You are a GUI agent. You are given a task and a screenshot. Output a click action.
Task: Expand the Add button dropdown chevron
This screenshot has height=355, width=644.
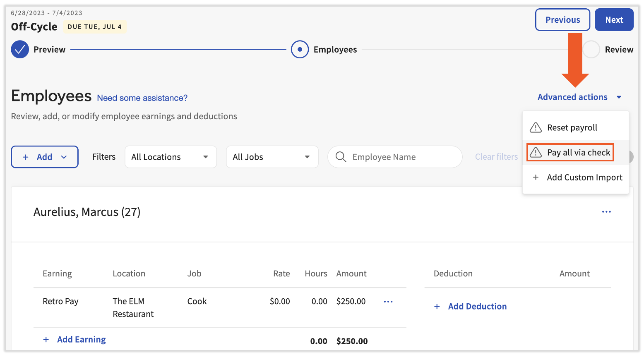tap(65, 157)
